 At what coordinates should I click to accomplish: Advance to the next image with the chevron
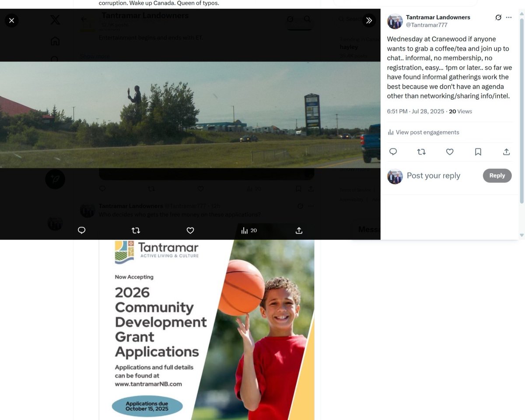pos(369,20)
